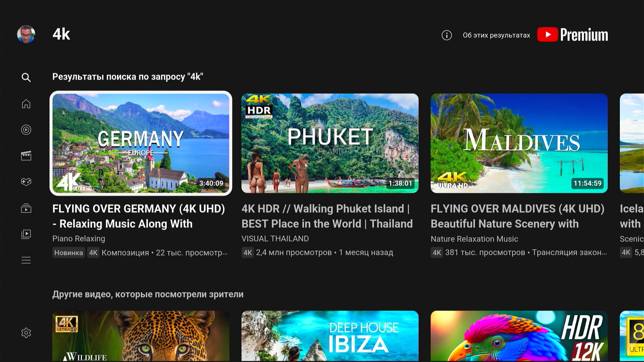Open 'Об этих результатах' link
This screenshot has width=644, height=362.
coord(496,35)
